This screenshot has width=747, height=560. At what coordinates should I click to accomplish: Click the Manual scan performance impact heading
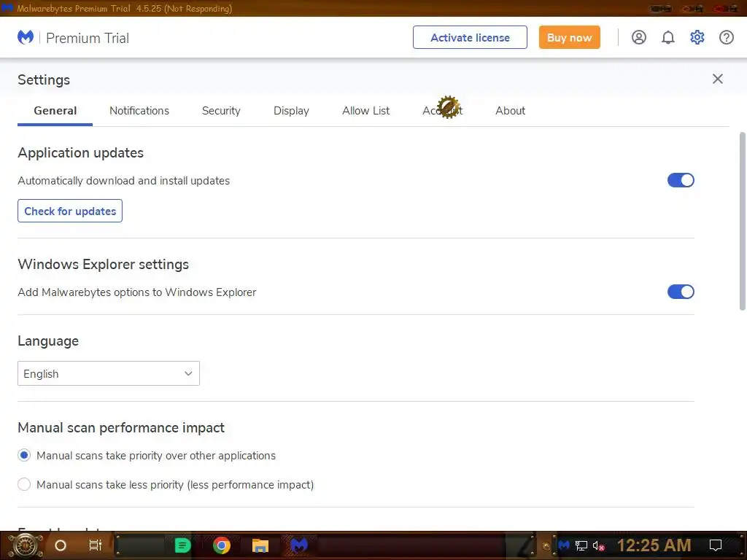[x=121, y=427]
